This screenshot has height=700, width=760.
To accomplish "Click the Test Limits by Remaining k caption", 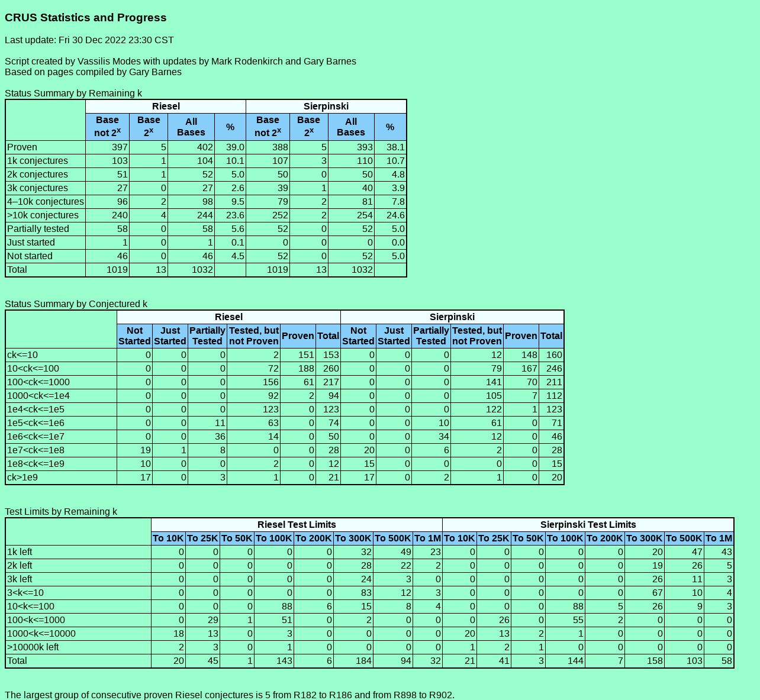I will point(61,512).
